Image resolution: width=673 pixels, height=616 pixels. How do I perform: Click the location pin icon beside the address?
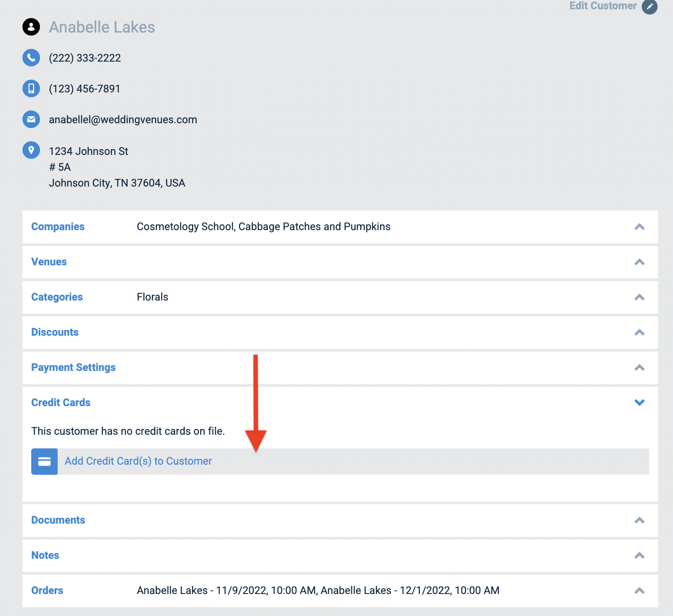(31, 150)
